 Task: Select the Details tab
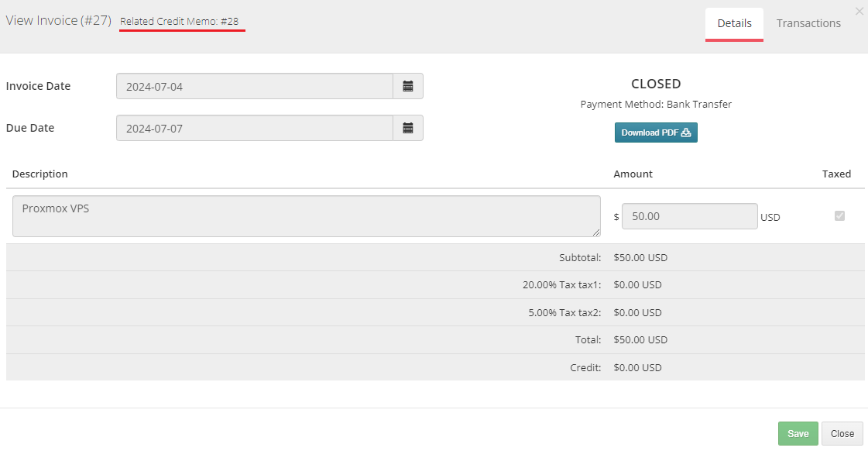pyautogui.click(x=734, y=23)
